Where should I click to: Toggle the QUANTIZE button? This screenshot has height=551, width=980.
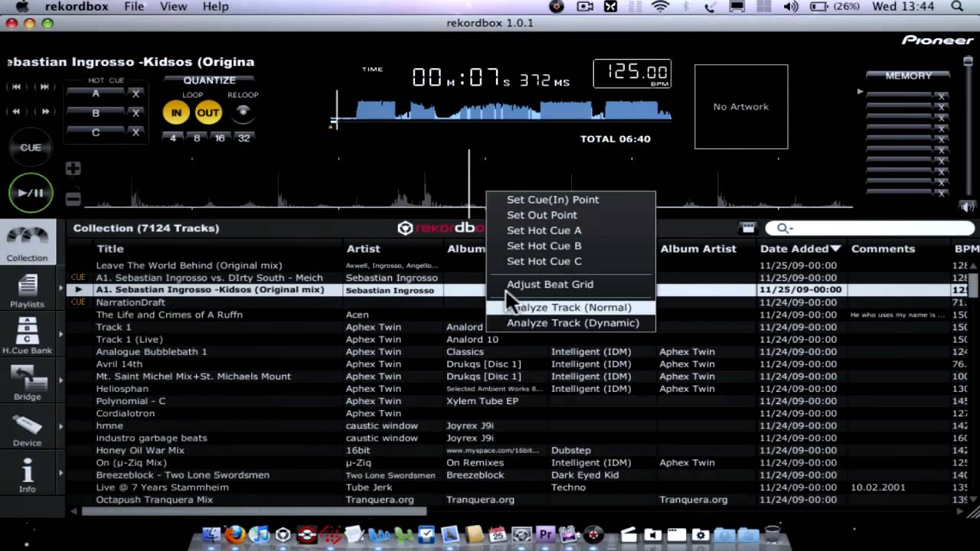[209, 80]
